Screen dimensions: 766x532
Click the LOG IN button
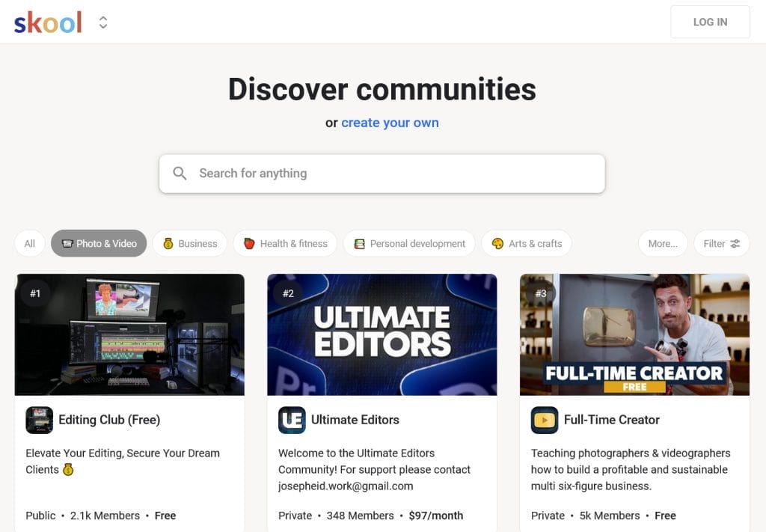(x=710, y=22)
